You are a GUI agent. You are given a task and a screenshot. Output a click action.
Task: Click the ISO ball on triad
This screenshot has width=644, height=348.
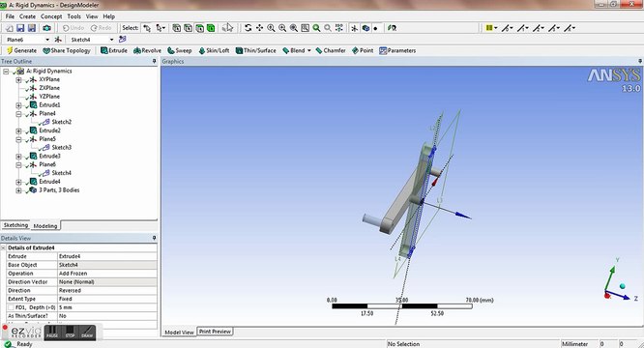coord(622,285)
